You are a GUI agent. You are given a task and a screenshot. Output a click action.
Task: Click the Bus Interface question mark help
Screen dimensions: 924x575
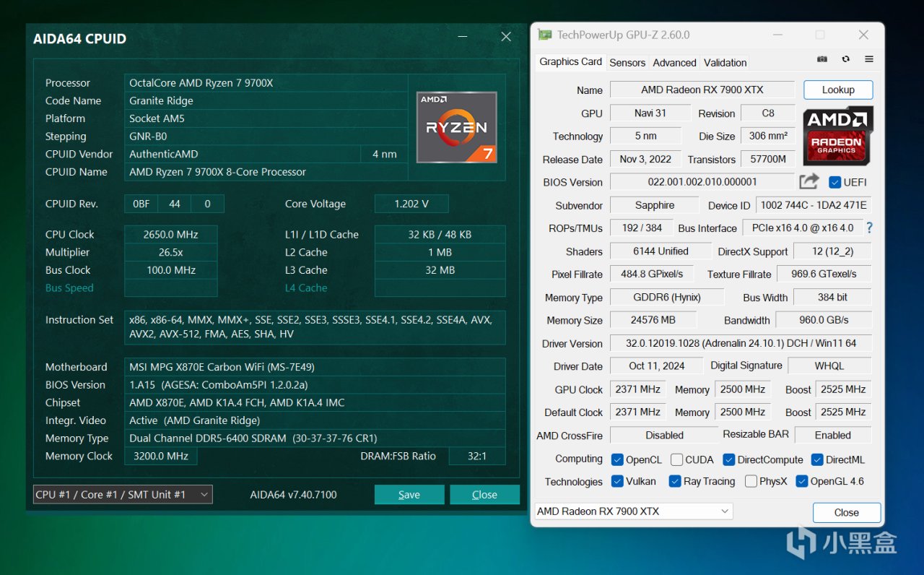pos(869,228)
